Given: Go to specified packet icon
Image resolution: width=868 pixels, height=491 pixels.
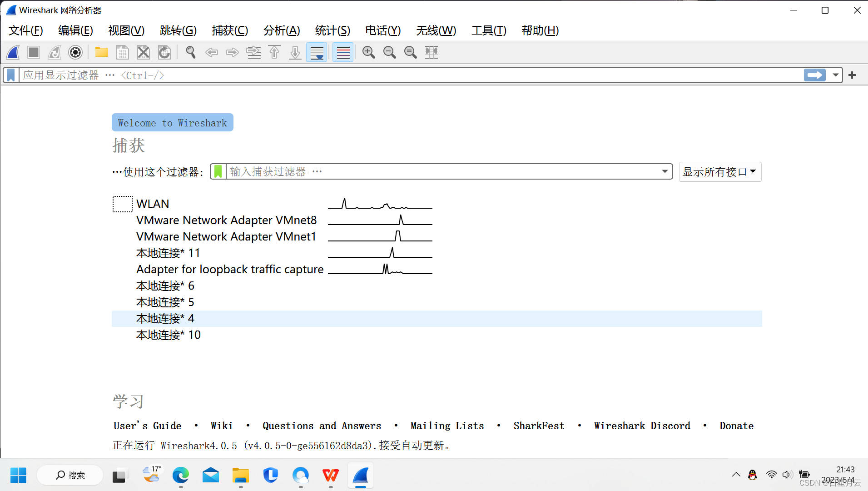Looking at the screenshot, I should click(253, 52).
